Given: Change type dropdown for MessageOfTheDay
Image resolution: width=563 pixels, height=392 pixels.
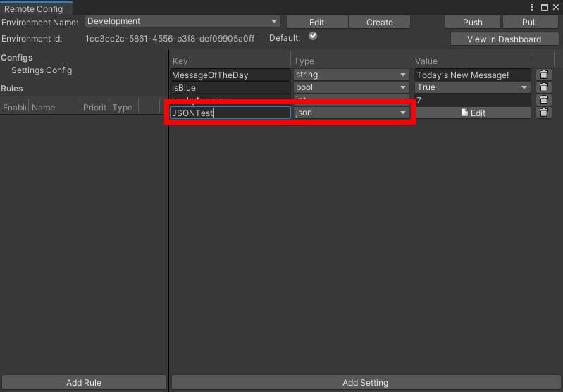Looking at the screenshot, I should 351,75.
